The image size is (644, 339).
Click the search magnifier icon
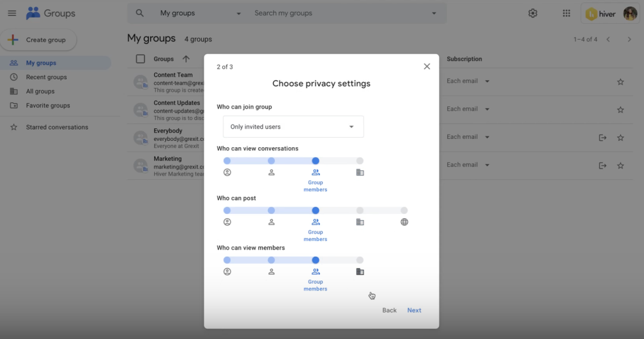click(x=140, y=13)
